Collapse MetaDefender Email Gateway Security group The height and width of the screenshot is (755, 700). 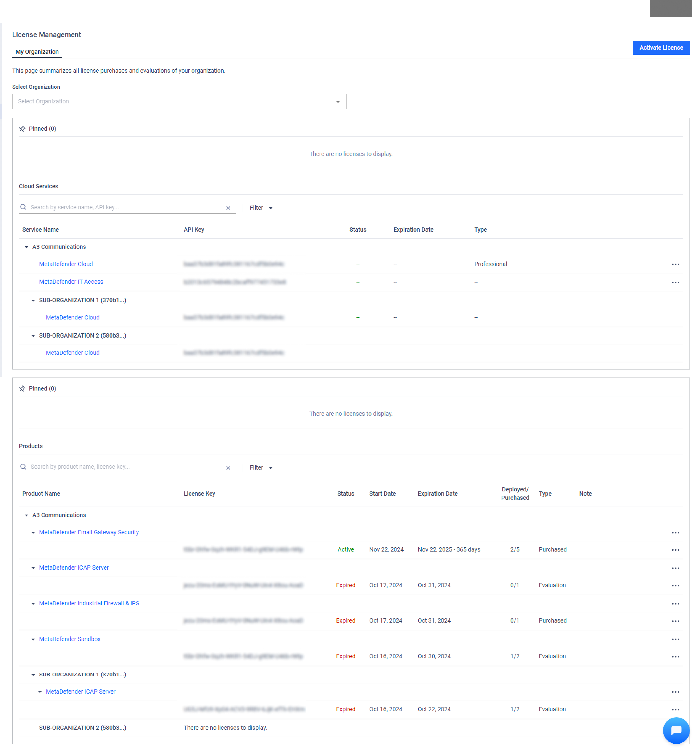(x=33, y=533)
